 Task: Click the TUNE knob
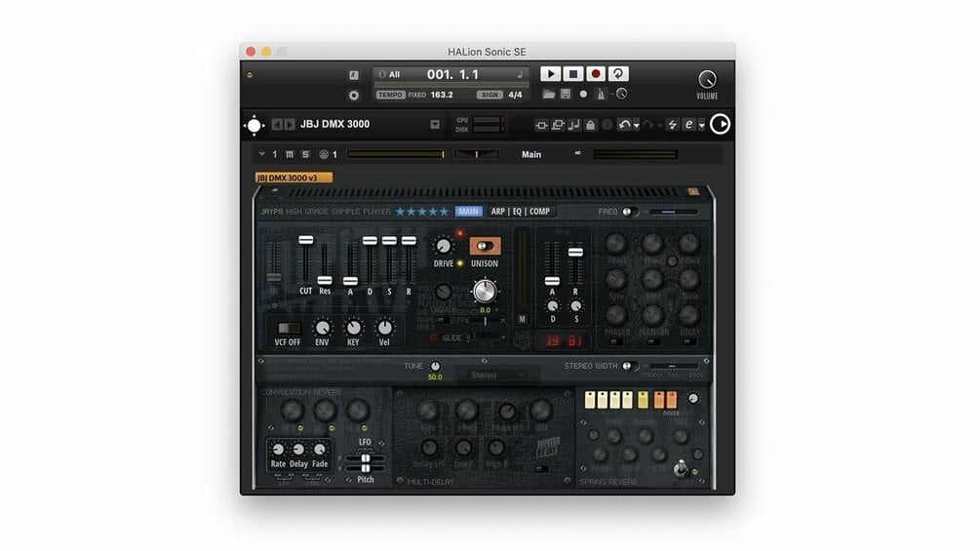pos(435,367)
